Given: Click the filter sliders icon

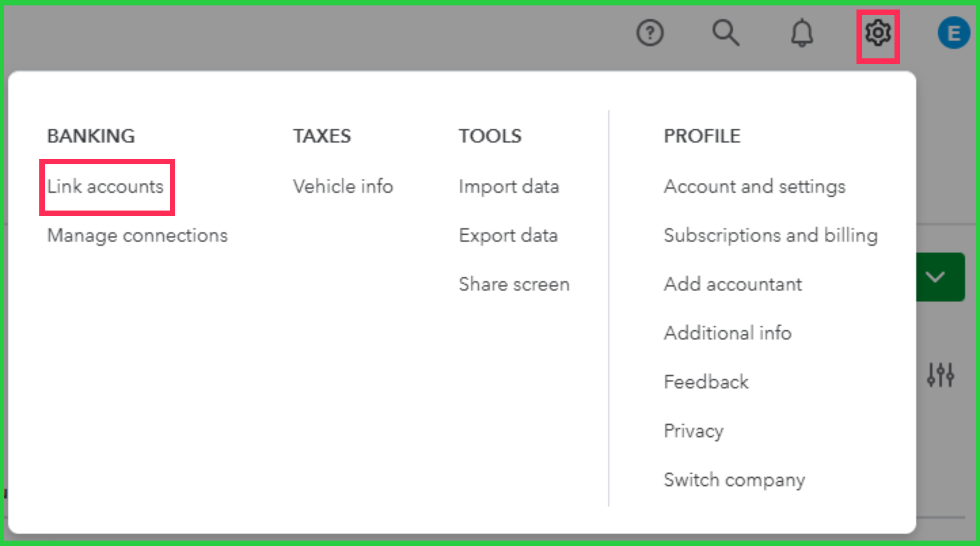Looking at the screenshot, I should coord(940,375).
